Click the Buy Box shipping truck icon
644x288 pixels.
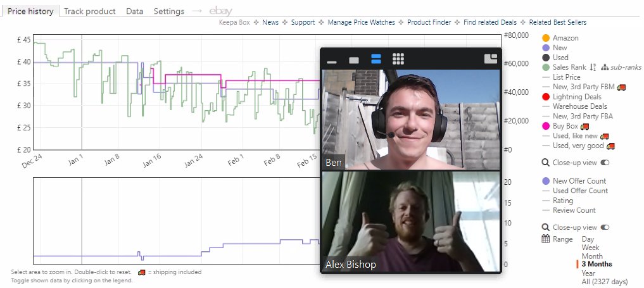pos(584,126)
